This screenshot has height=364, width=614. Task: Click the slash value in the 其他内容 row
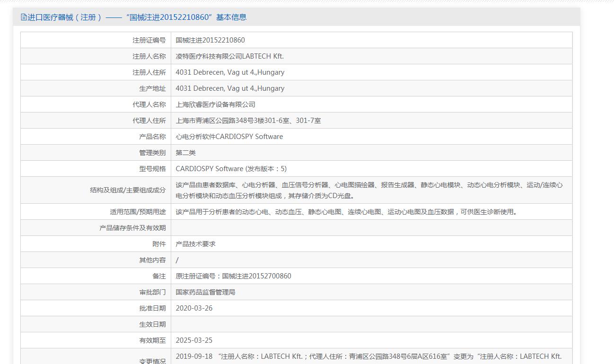point(177,260)
